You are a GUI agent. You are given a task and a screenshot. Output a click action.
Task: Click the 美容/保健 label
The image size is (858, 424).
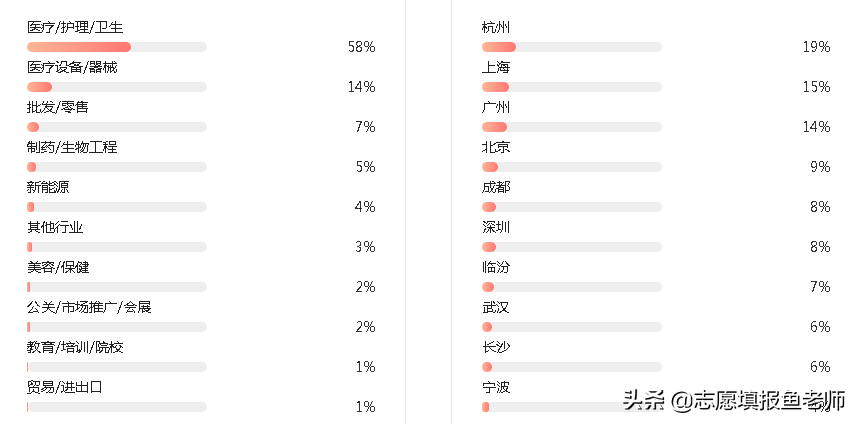[x=58, y=267]
